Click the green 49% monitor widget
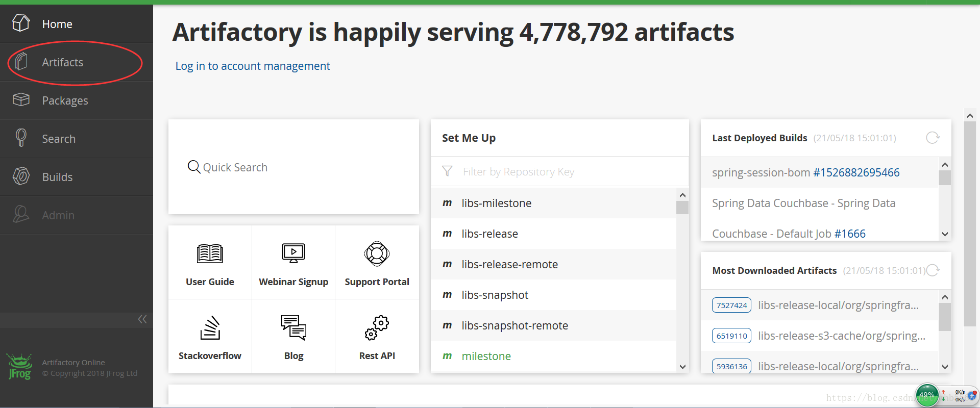This screenshot has width=980, height=408. click(927, 395)
